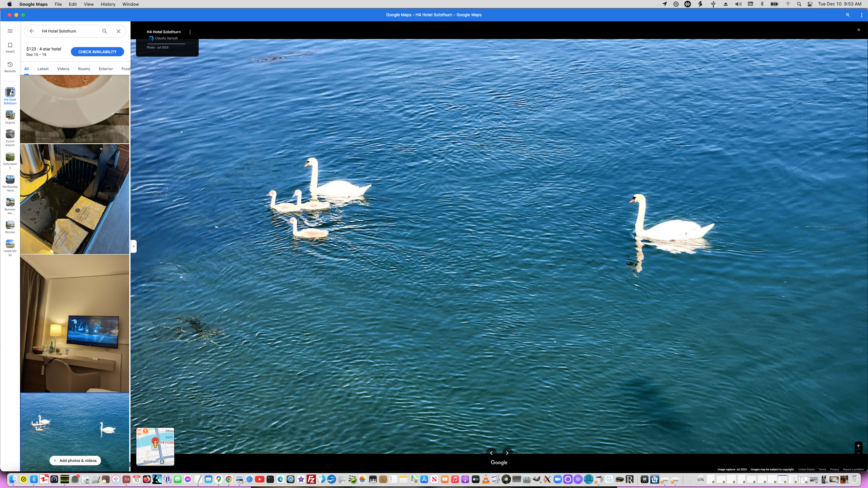Image resolution: width=868 pixels, height=488 pixels.
Task: Go back with the left arrow in search box
Action: tap(32, 31)
